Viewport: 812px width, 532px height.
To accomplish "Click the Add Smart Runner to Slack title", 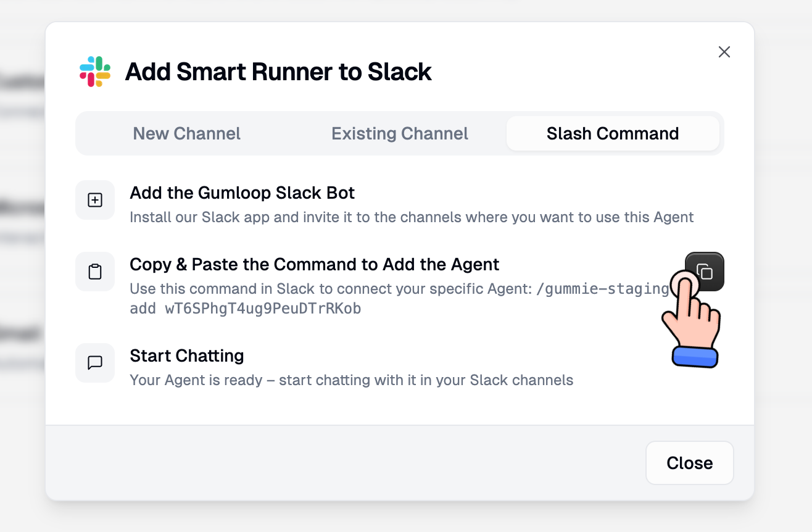I will pos(279,71).
